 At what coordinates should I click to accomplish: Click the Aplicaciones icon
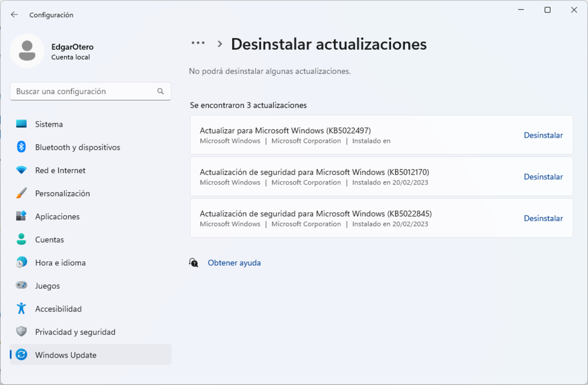point(21,216)
